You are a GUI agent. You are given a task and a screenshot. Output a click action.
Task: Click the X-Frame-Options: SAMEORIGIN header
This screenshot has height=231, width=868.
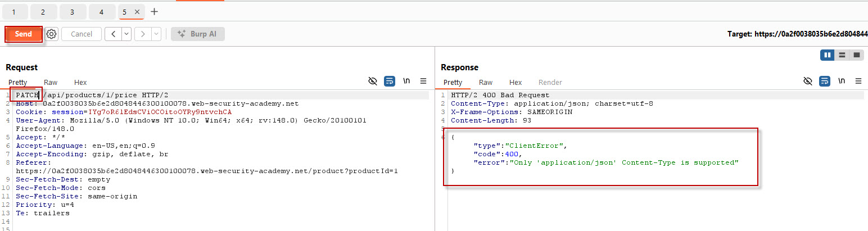click(x=512, y=112)
